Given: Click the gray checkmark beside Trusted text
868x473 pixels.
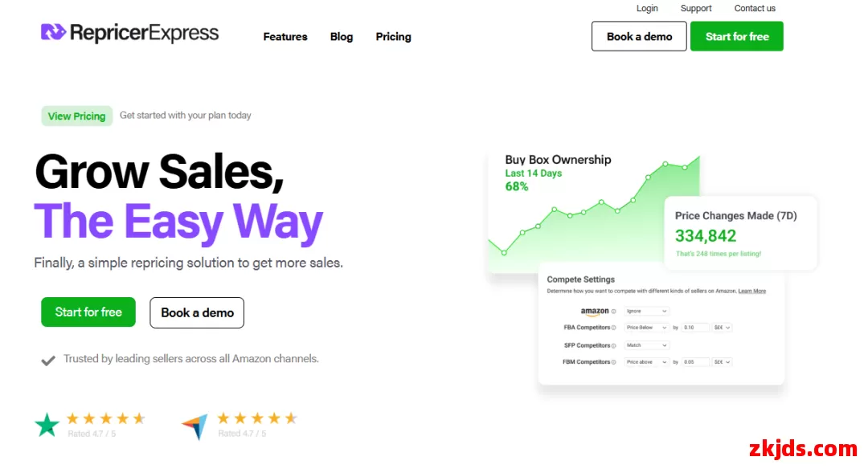Looking at the screenshot, I should (48, 361).
